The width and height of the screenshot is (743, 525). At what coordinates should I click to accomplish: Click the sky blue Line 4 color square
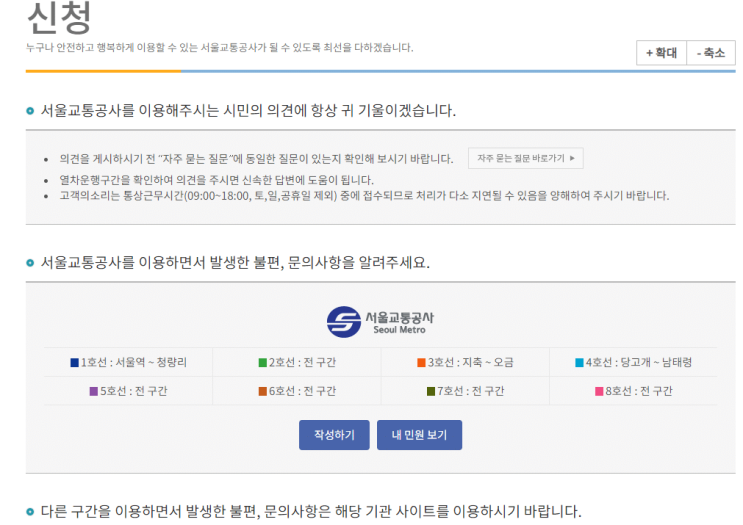[x=579, y=362]
